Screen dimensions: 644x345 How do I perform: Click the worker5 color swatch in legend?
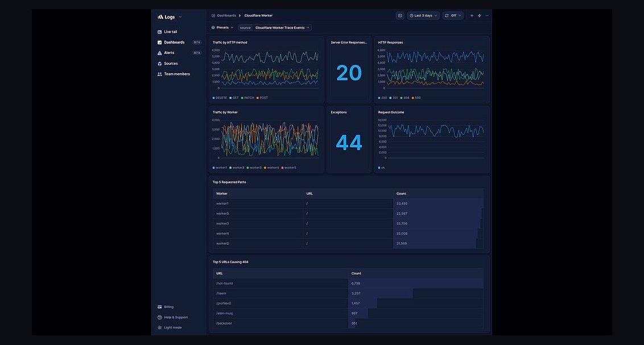click(283, 168)
